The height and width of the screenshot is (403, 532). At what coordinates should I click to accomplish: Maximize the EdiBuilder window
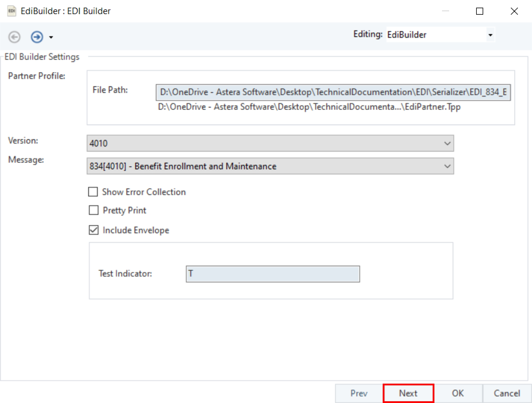tap(479, 11)
